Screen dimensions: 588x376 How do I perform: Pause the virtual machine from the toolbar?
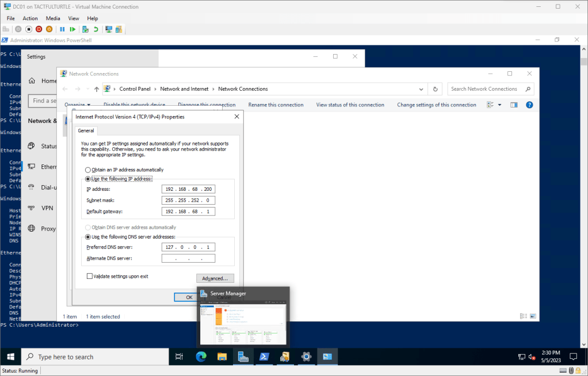pos(62,29)
